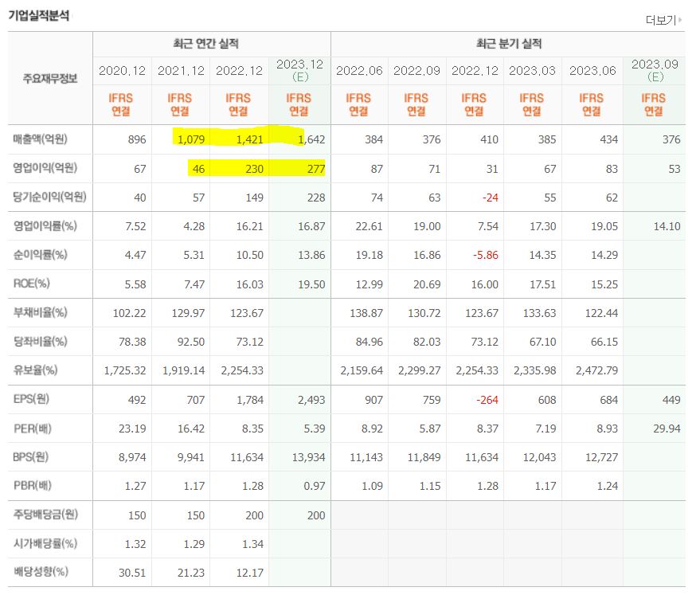Click the 2023.06 column header
700x595 pixels.
pos(592,71)
